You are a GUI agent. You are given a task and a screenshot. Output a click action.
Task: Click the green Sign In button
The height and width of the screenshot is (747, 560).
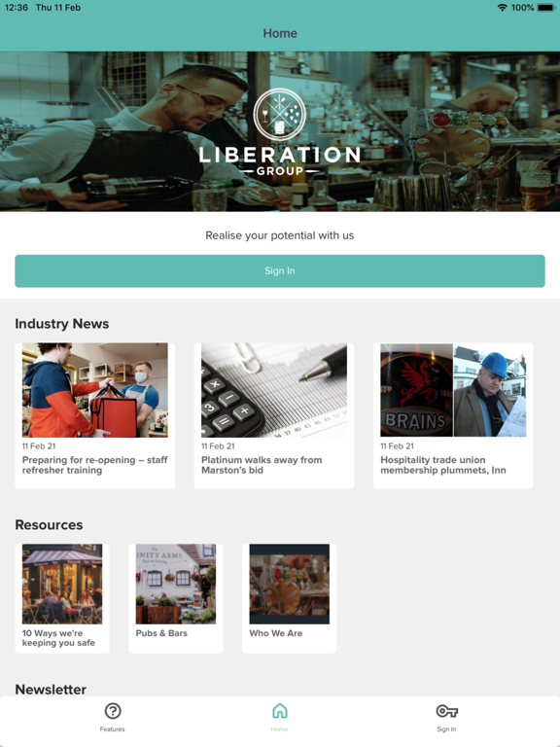(x=280, y=271)
